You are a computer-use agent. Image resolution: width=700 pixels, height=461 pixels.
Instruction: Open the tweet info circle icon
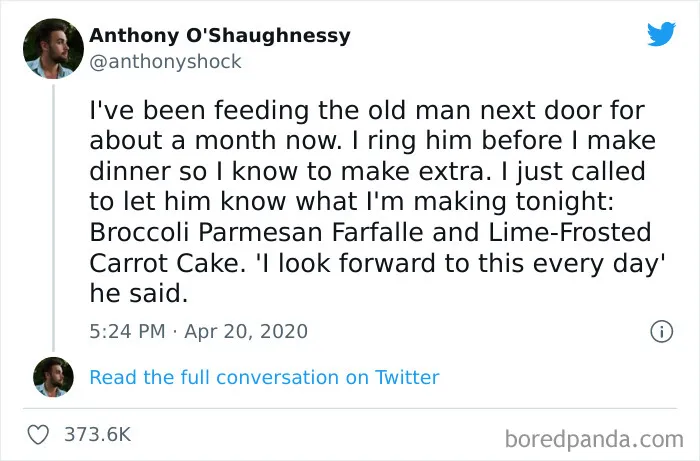(662, 332)
